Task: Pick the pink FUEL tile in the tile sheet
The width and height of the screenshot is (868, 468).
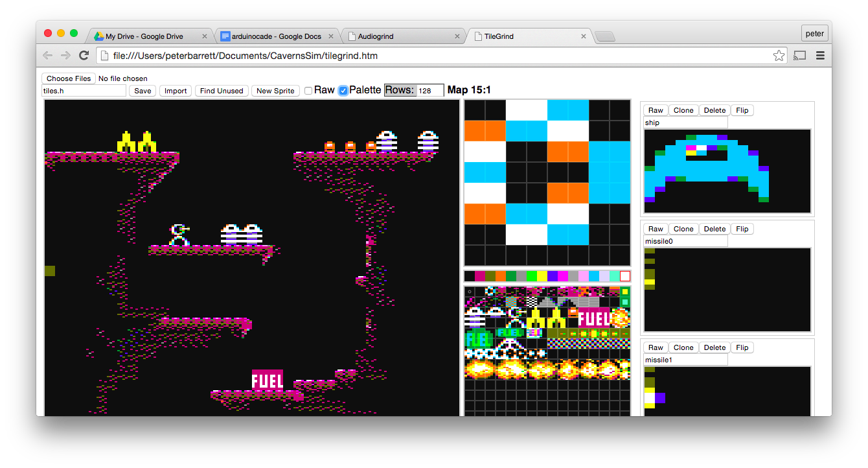Action: 594,318
